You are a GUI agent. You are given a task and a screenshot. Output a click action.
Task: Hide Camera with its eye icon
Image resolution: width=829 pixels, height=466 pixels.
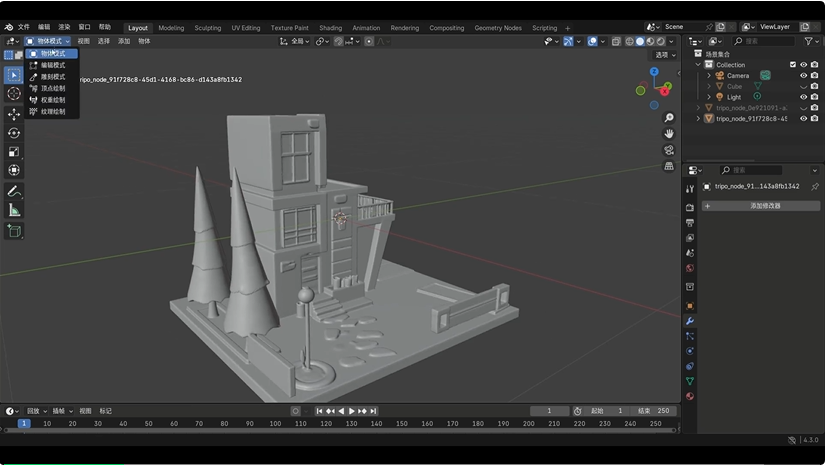pos(803,76)
